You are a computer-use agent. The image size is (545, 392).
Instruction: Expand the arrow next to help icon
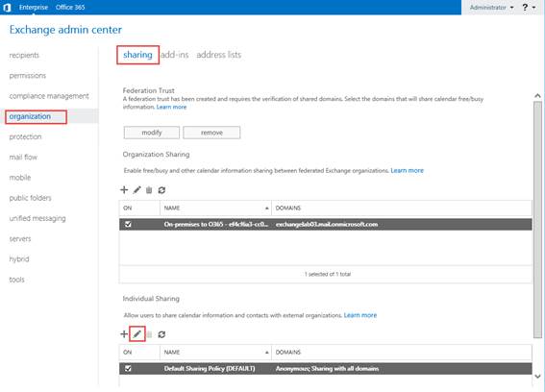(x=533, y=8)
